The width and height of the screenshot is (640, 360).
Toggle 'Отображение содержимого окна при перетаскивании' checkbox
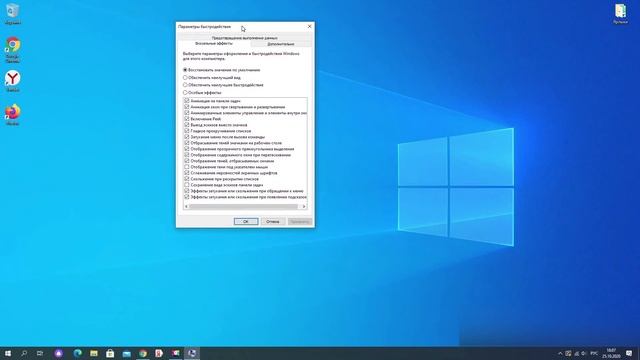coord(187,155)
